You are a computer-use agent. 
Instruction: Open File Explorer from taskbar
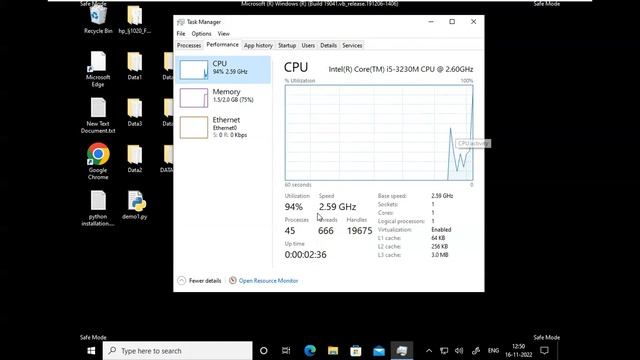click(x=333, y=351)
